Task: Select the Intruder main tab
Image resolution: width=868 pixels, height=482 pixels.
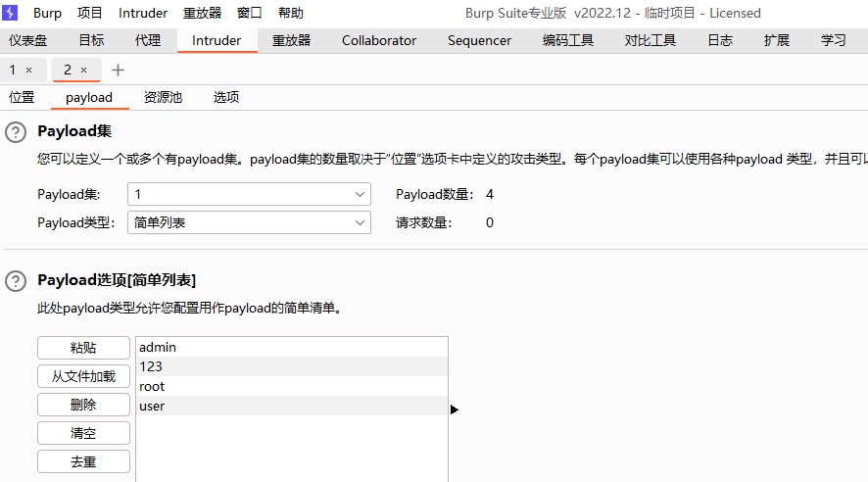Action: tap(217, 40)
